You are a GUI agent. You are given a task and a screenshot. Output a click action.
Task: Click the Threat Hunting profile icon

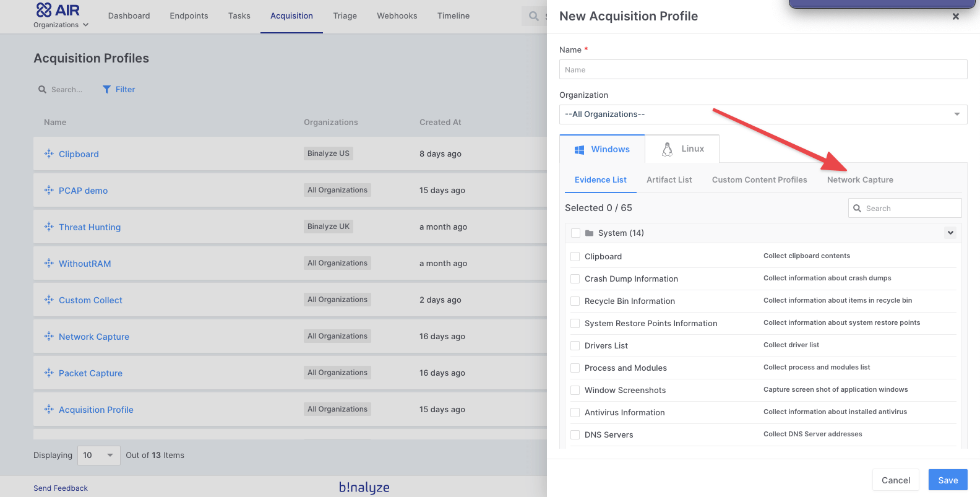coord(49,227)
